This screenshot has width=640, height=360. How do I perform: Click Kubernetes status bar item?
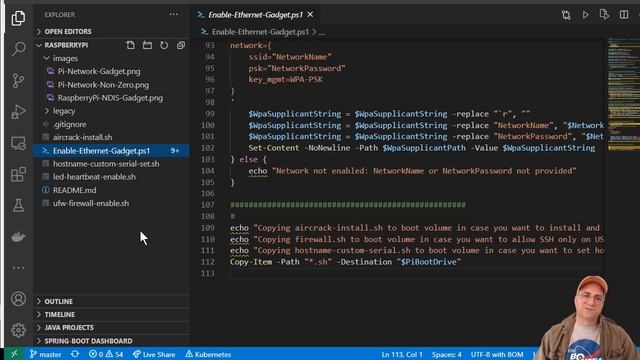pyautogui.click(x=208, y=354)
